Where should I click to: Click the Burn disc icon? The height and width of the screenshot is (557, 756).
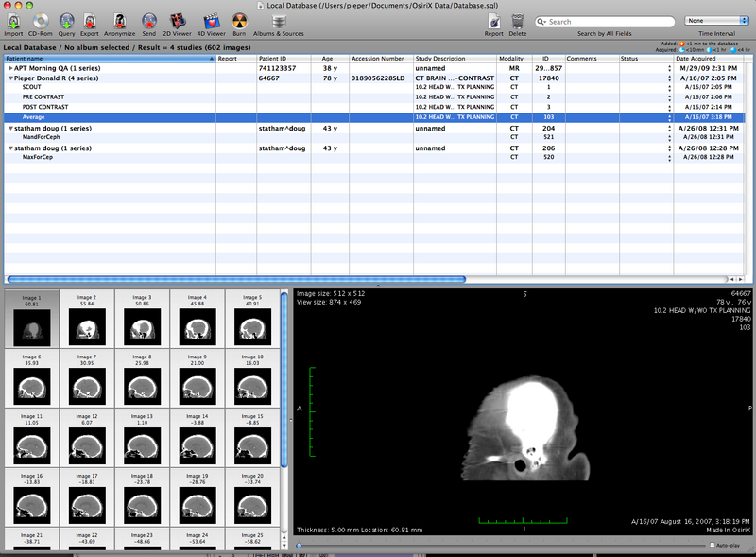238,21
